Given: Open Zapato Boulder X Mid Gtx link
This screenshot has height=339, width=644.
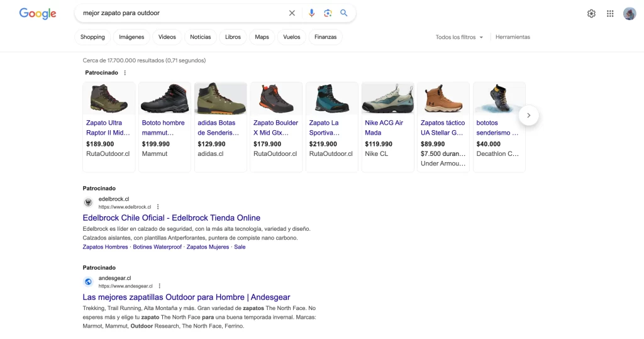Looking at the screenshot, I should 275,128.
